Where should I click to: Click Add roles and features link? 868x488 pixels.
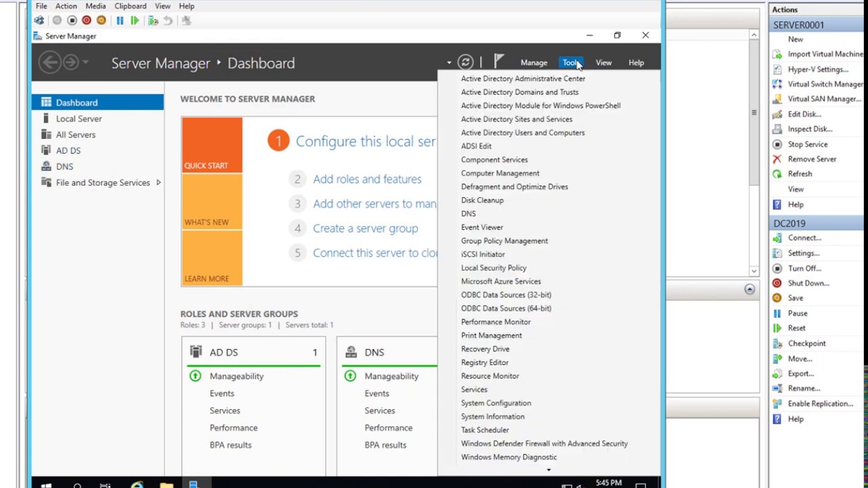pos(367,179)
